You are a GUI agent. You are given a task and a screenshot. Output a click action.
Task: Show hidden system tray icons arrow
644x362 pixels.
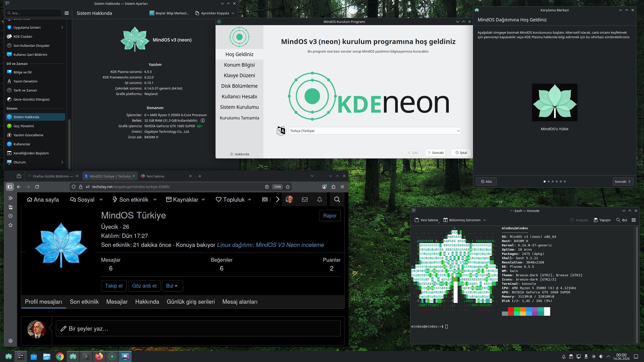pyautogui.click(x=608, y=356)
